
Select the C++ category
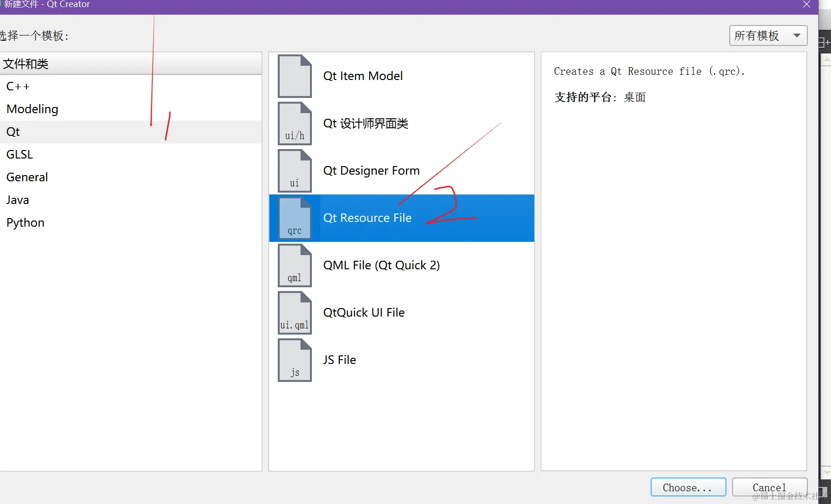[131, 86]
